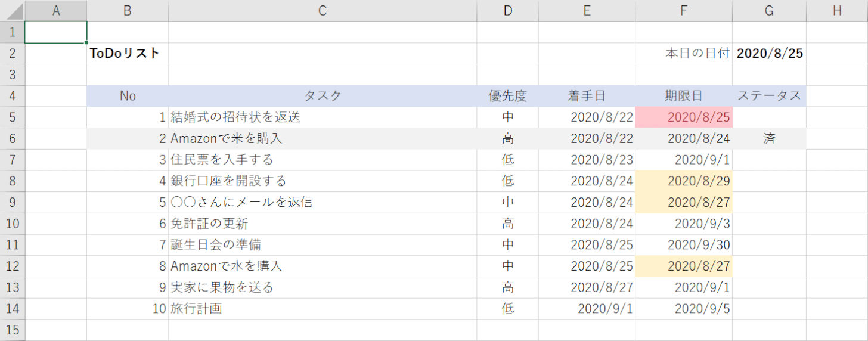868x341 pixels.
Task: Select task 実家に果物を送る
Action: tap(323, 288)
